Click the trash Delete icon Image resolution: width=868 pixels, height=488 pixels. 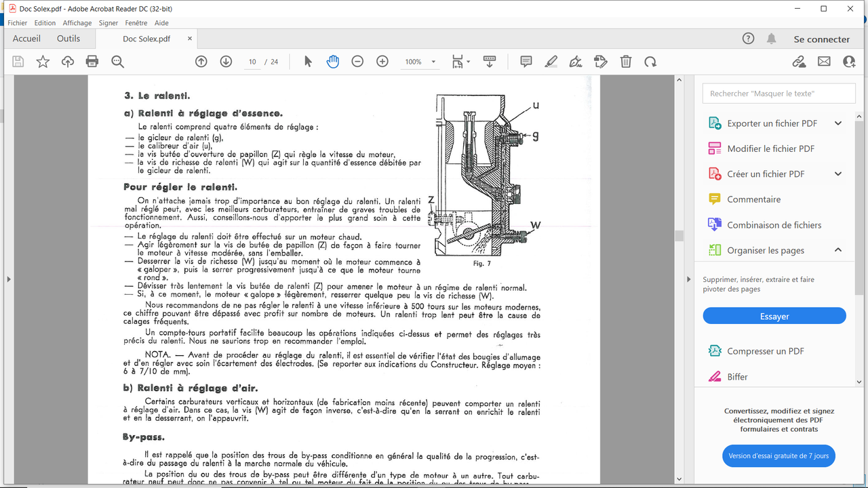click(x=625, y=62)
